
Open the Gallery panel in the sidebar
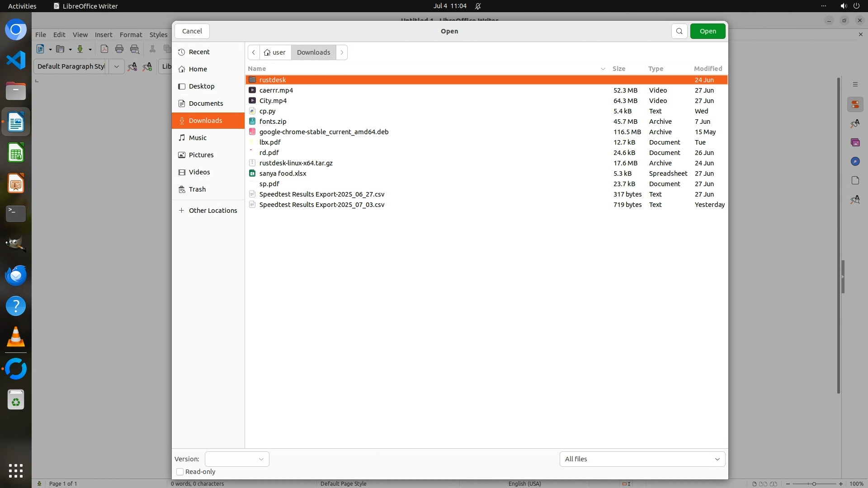pyautogui.click(x=855, y=143)
